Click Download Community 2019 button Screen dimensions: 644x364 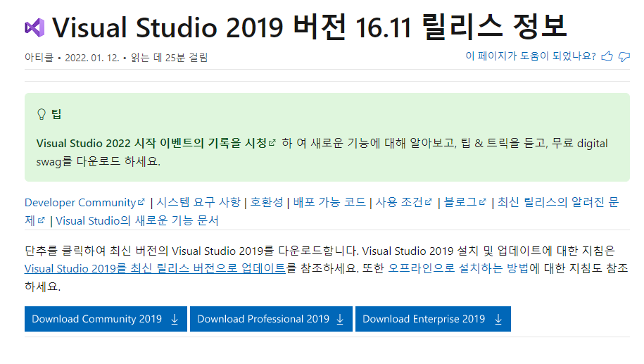106,319
